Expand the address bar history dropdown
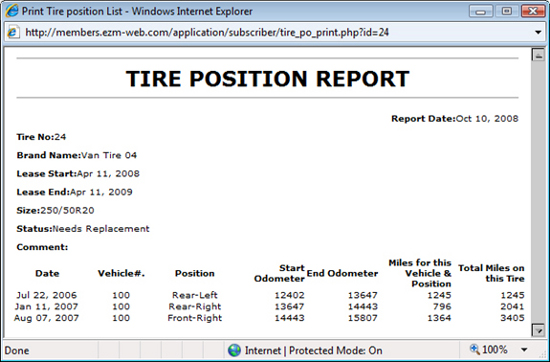 click(538, 33)
